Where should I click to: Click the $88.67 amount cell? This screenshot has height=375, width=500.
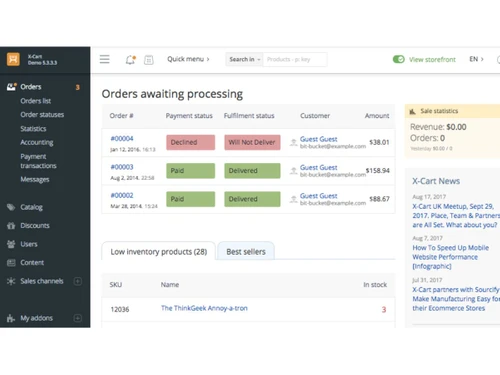pos(379,199)
